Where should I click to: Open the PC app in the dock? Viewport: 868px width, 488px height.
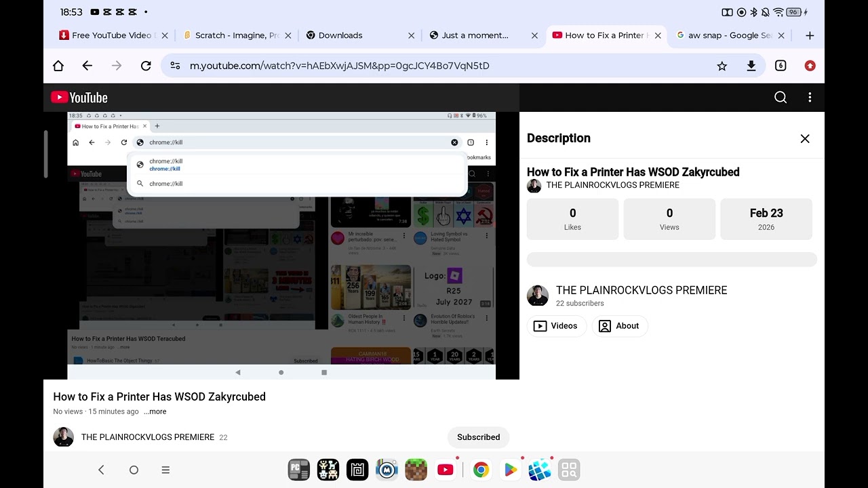(299, 470)
